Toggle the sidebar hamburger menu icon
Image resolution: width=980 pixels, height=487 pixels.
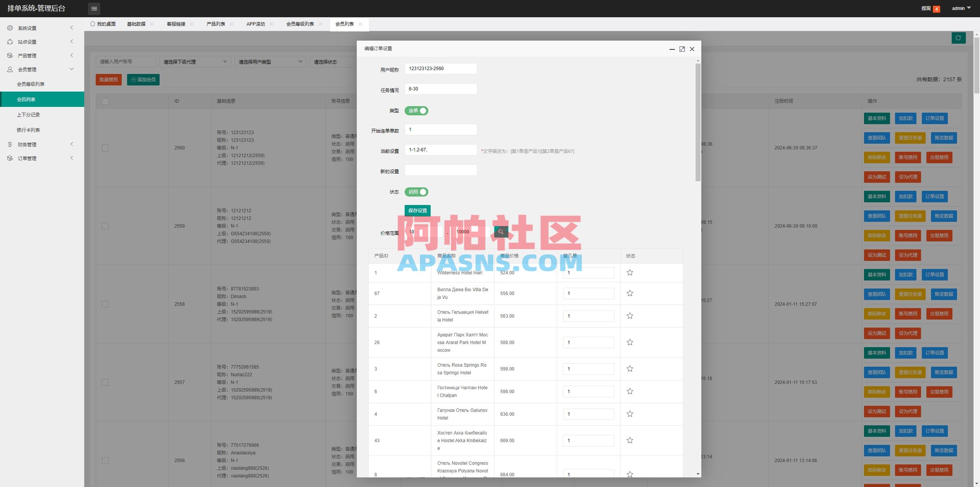pyautogui.click(x=94, y=8)
